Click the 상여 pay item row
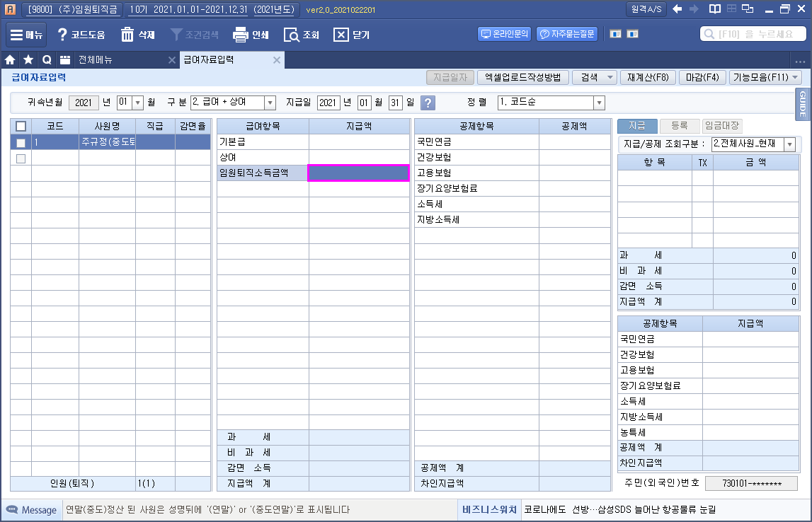Viewport: 812px width, 522px height. click(x=313, y=157)
